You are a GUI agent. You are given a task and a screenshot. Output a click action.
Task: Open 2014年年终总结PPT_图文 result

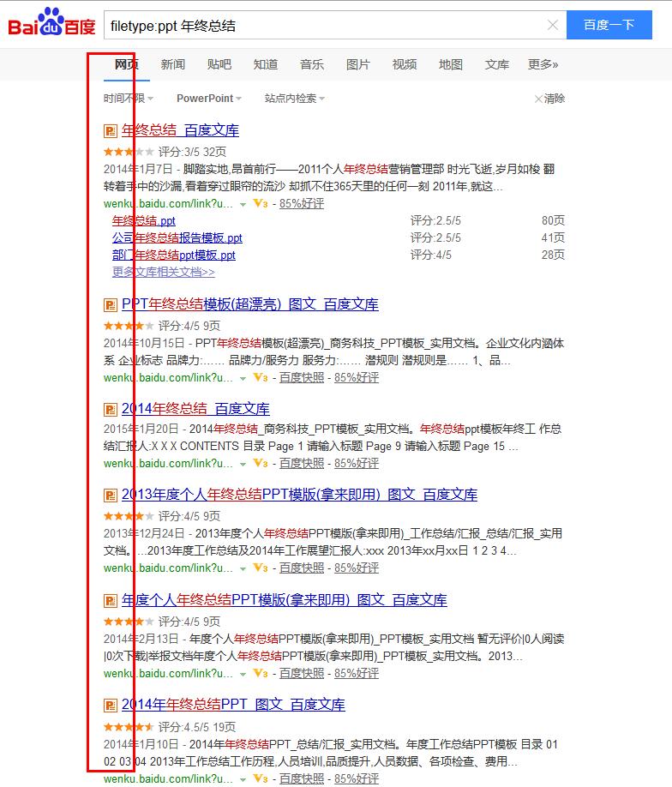[x=233, y=704]
